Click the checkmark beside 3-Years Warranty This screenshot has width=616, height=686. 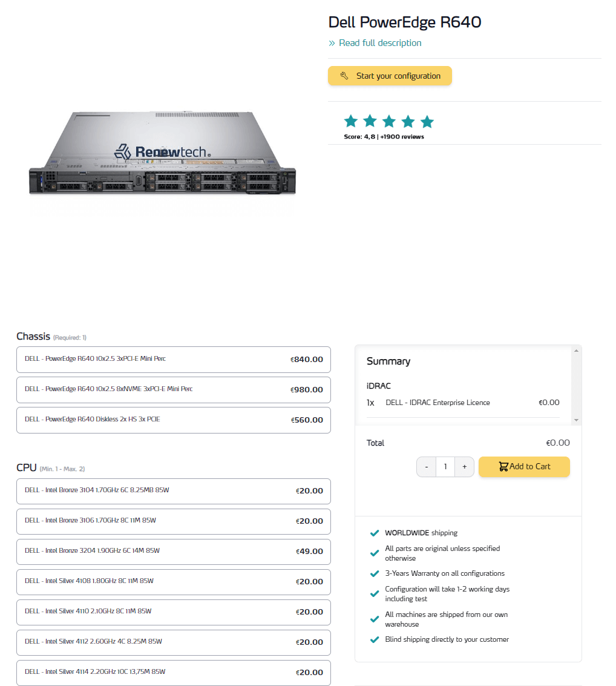(375, 574)
